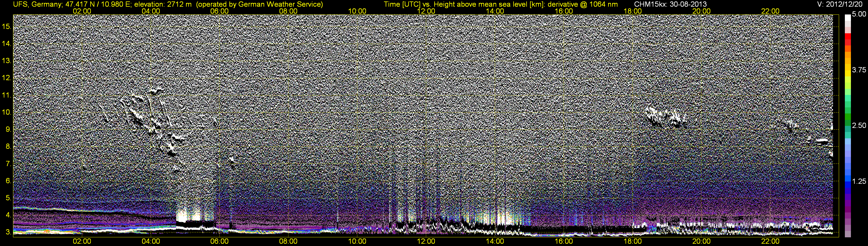This screenshot has height=246, width=868.
Task: Click the bottom axis time label 20:00
Action: click(702, 241)
